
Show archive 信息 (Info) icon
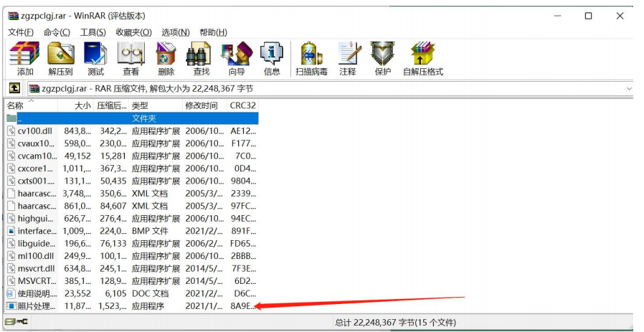(x=272, y=58)
